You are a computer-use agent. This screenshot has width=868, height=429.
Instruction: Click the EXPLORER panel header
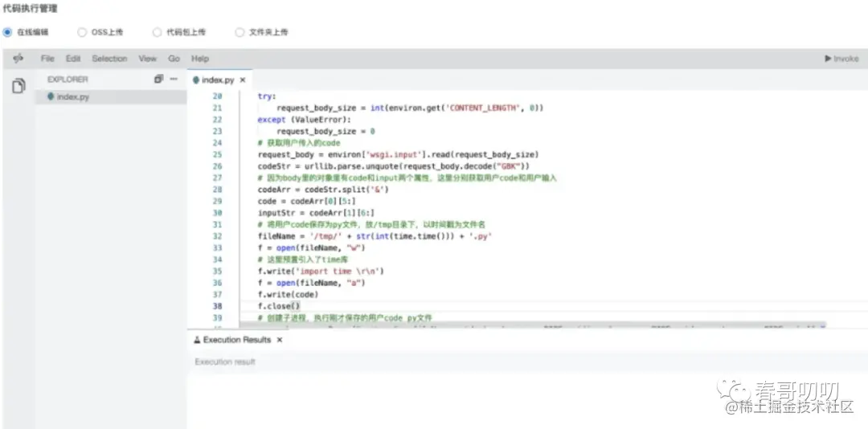coord(68,80)
